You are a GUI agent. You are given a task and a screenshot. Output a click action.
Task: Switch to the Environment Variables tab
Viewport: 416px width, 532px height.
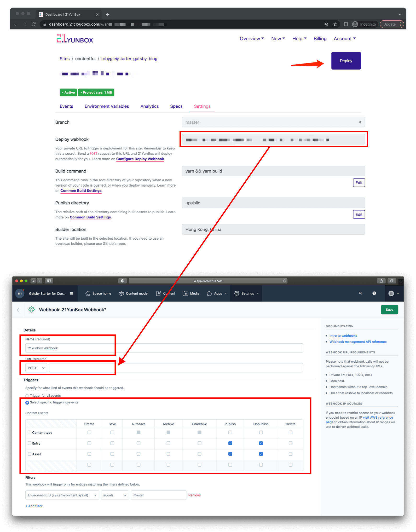[107, 106]
